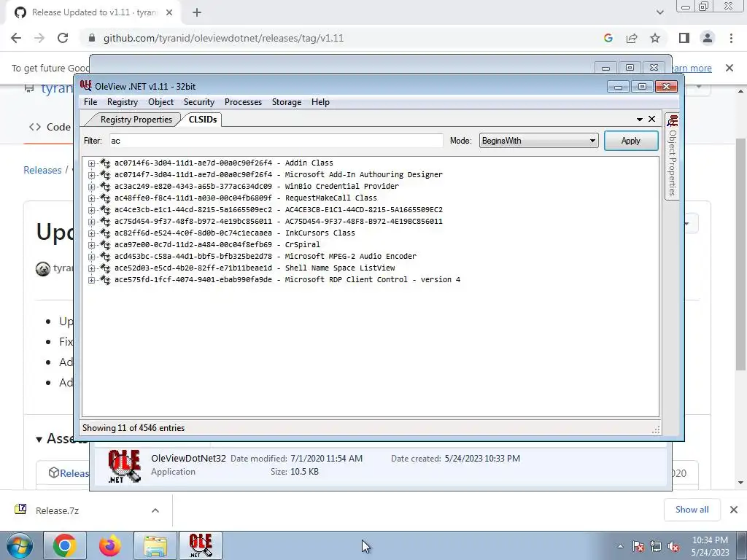Expand WinBio Credential Provider node

[91, 187]
